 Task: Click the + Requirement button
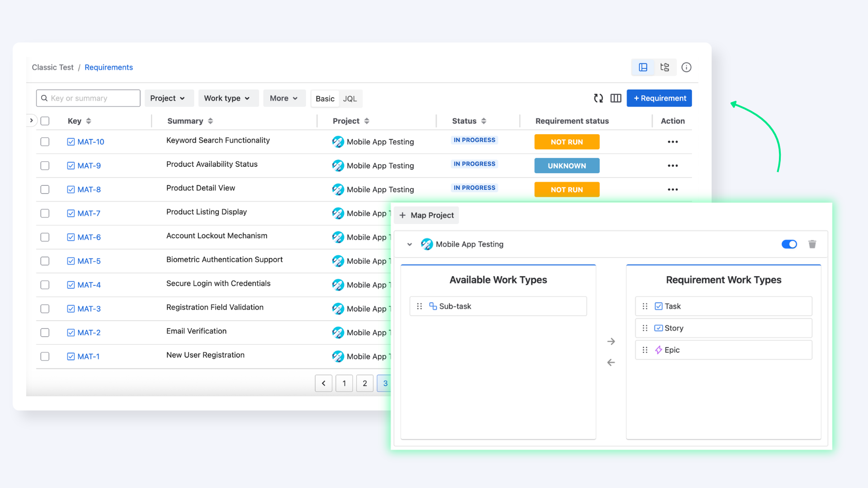[x=659, y=98]
